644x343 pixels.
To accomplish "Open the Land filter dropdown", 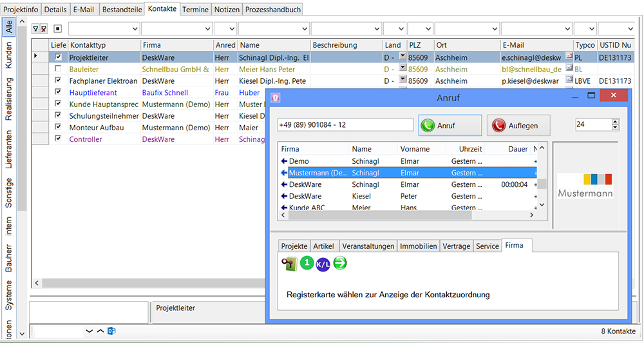I will pos(401,29).
